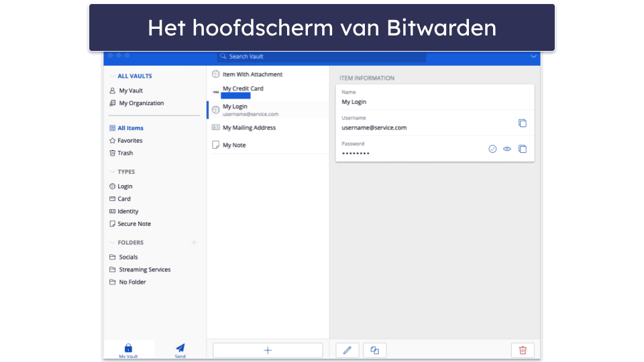Viewport: 644px width, 362px height.
Task: Copy the password with copy icon
Action: pos(522,149)
